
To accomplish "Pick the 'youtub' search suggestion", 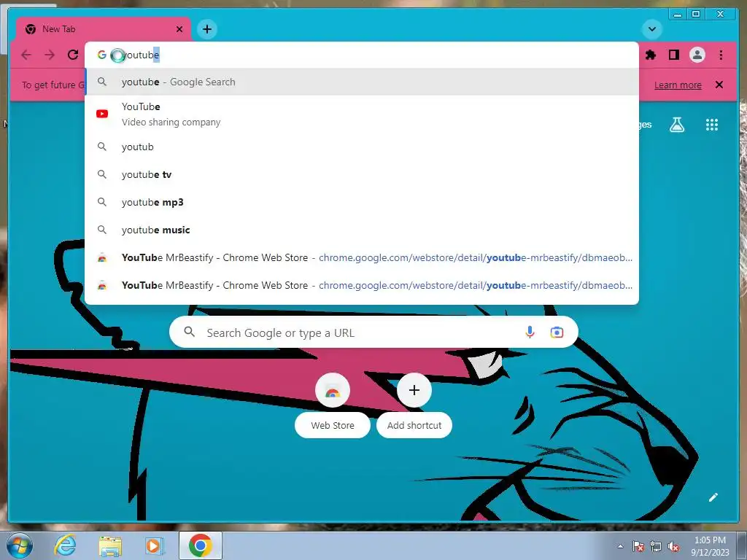I will pos(362,147).
